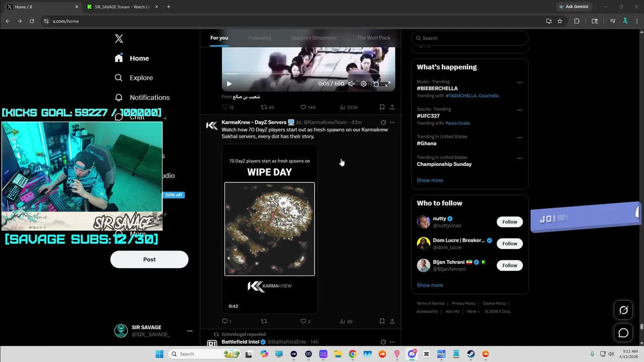This screenshot has height=362, width=644.
Task: Open more options for #Ghana trend
Action: [520, 137]
